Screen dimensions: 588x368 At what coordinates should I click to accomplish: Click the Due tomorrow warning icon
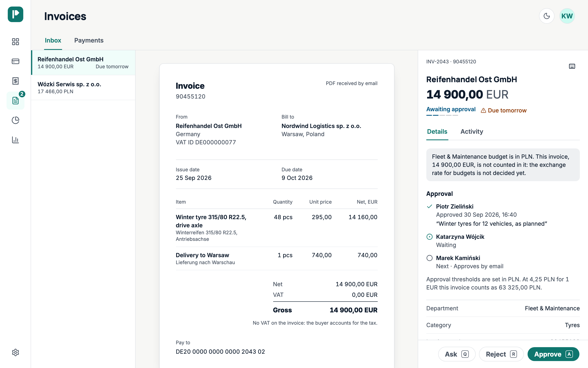click(483, 110)
